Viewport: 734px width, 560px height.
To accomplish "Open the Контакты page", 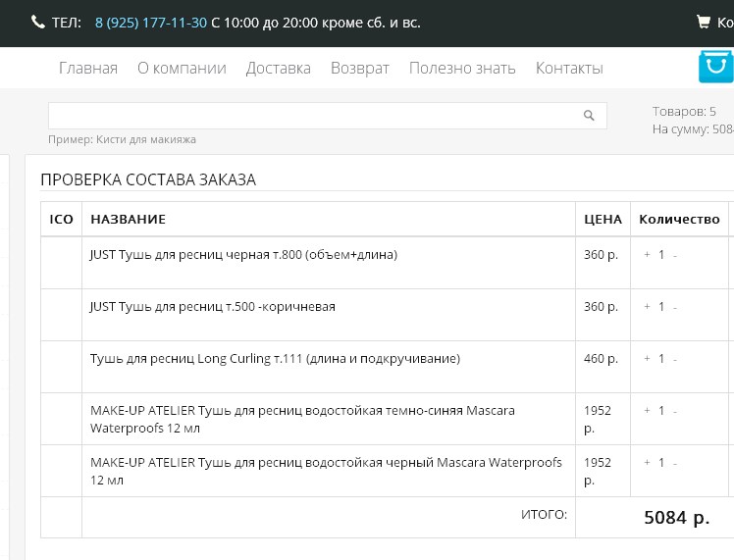I will (x=569, y=69).
